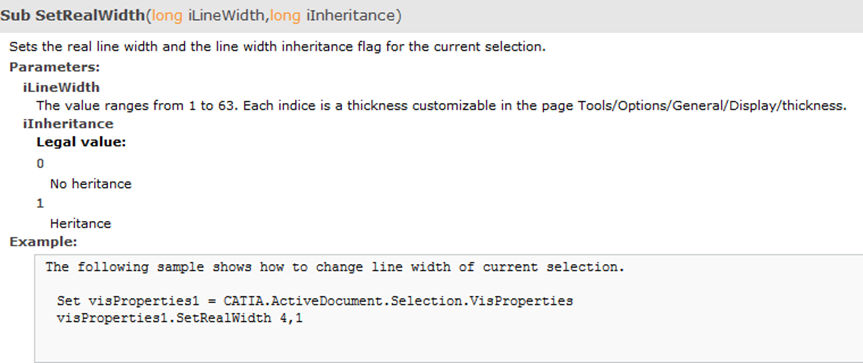863x363 pixels.
Task: Click the Legal value: label
Action: [x=81, y=142]
